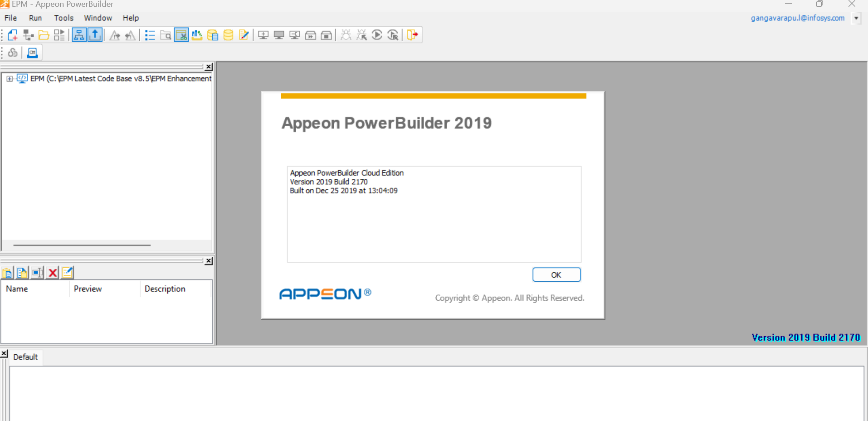The image size is (868, 421).
Task: Open the Tools menu
Action: point(63,18)
